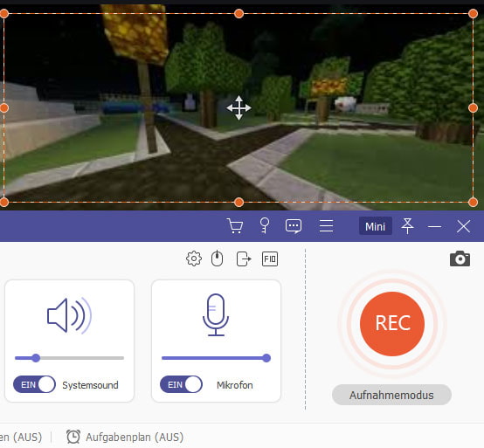Click the Mikrofon microphone icon
Screen dimensions: 484x448
pos(216,314)
